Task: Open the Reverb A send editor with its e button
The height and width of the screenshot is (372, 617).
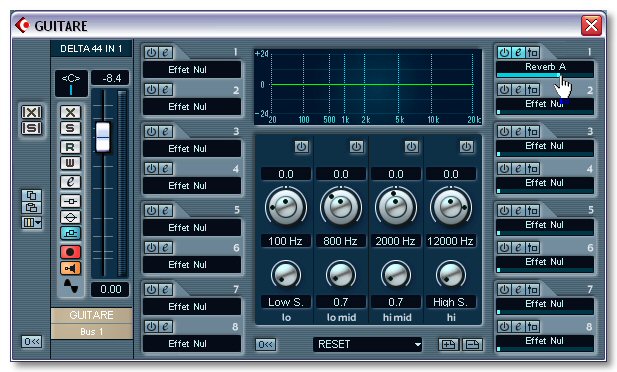Action: point(519,52)
